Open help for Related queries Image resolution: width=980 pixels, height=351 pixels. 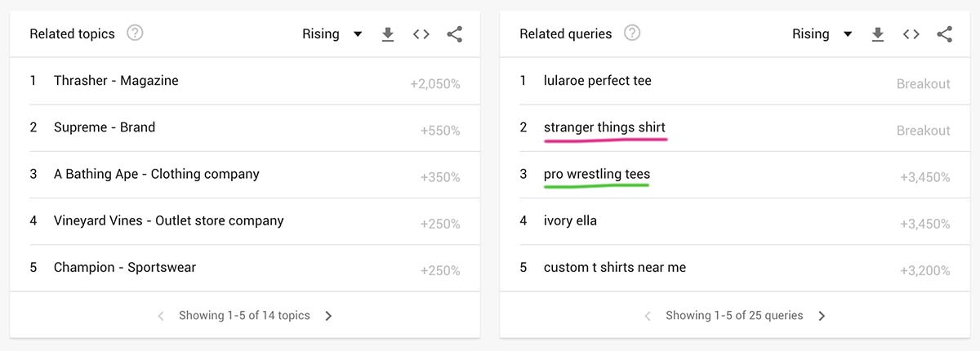[x=632, y=33]
